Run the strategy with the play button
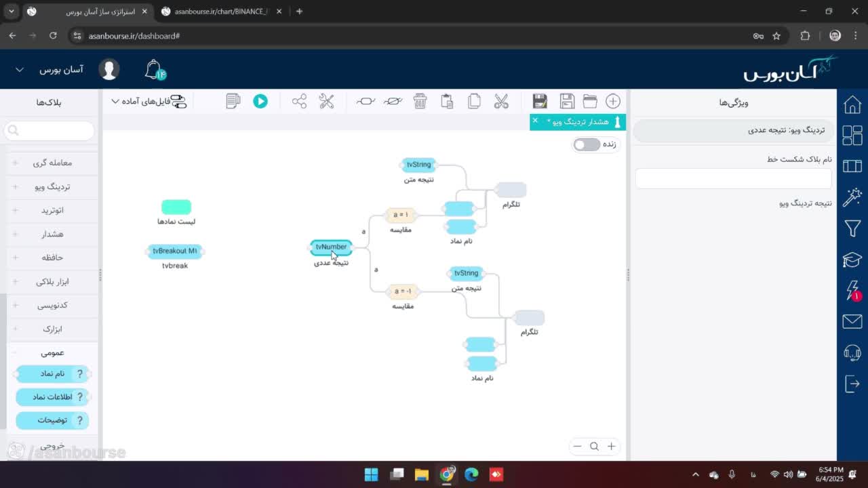This screenshot has width=868, height=488. coord(260,101)
